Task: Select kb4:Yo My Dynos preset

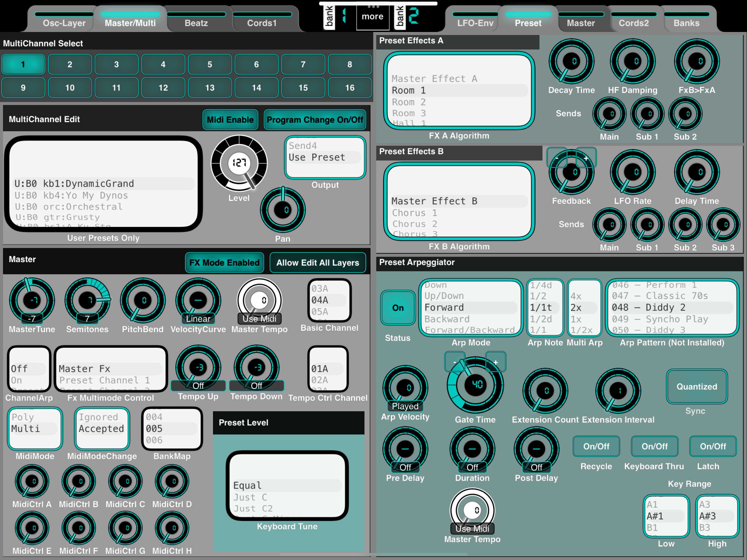Action: point(103,195)
